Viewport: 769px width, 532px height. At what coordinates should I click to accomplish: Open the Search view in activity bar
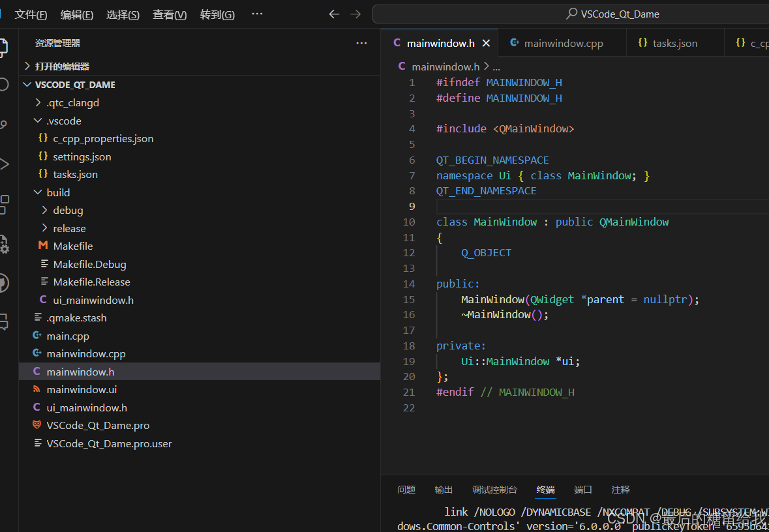pos(4,84)
